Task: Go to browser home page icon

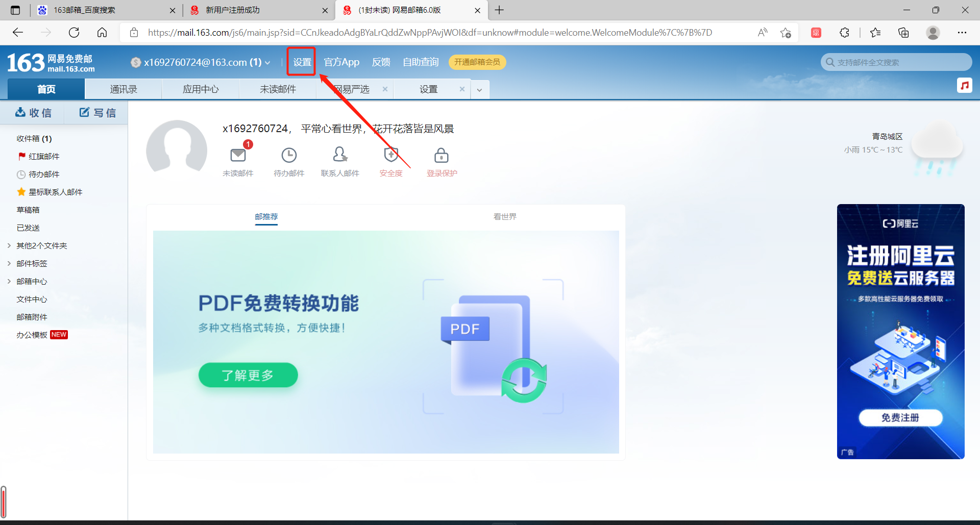Action: pyautogui.click(x=102, y=33)
